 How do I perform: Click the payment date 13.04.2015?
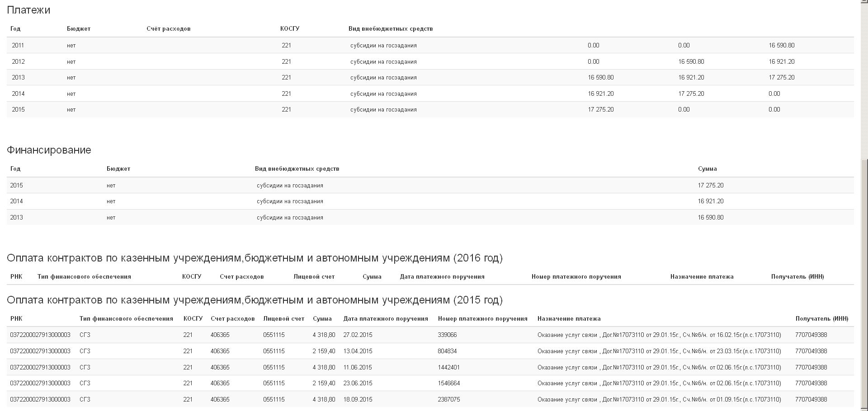coord(358,351)
